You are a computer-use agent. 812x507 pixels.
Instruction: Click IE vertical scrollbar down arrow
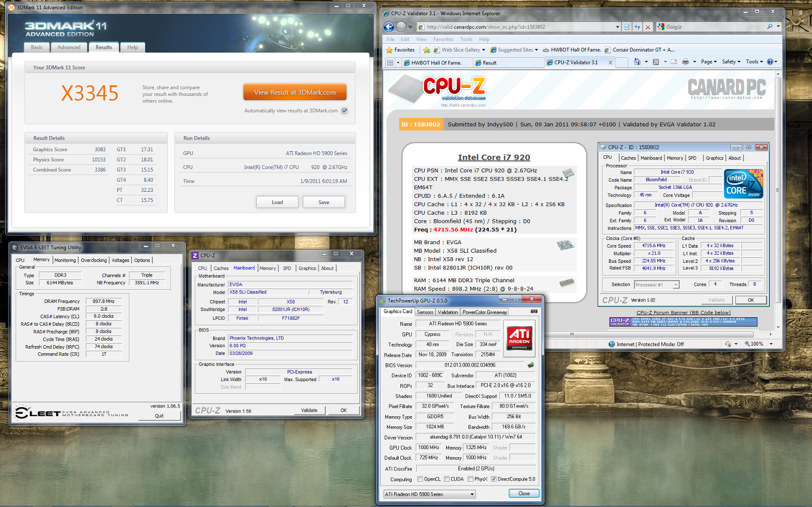pyautogui.click(x=778, y=327)
